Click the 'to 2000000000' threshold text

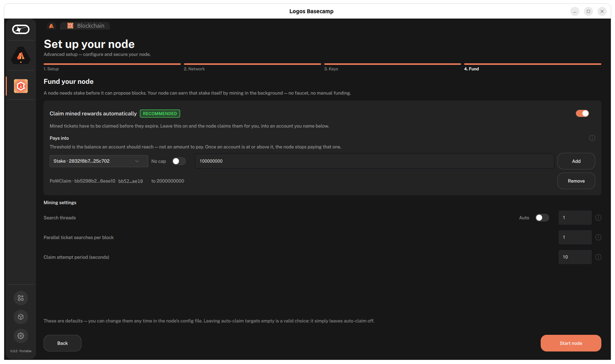click(x=168, y=181)
